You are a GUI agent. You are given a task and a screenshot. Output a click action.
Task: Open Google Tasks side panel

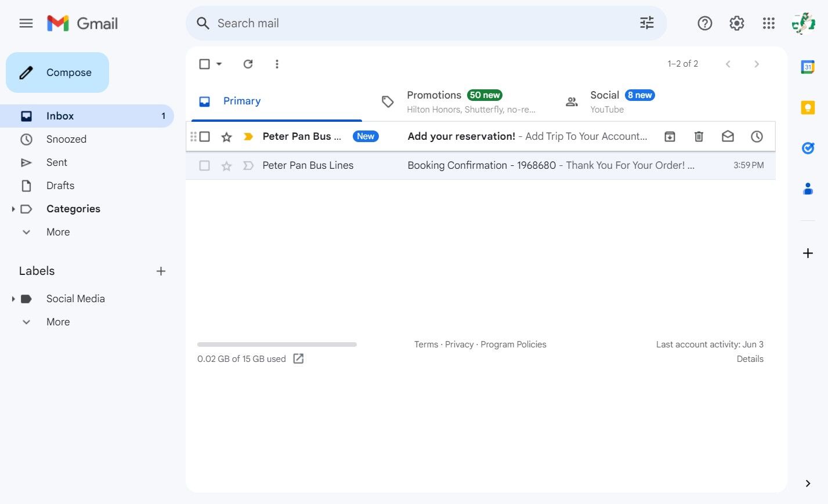point(808,148)
